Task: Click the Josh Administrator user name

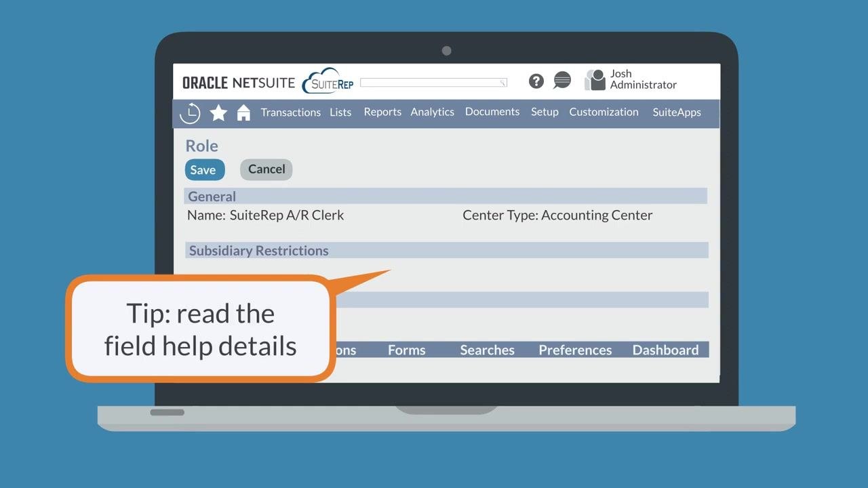Action: [644, 79]
